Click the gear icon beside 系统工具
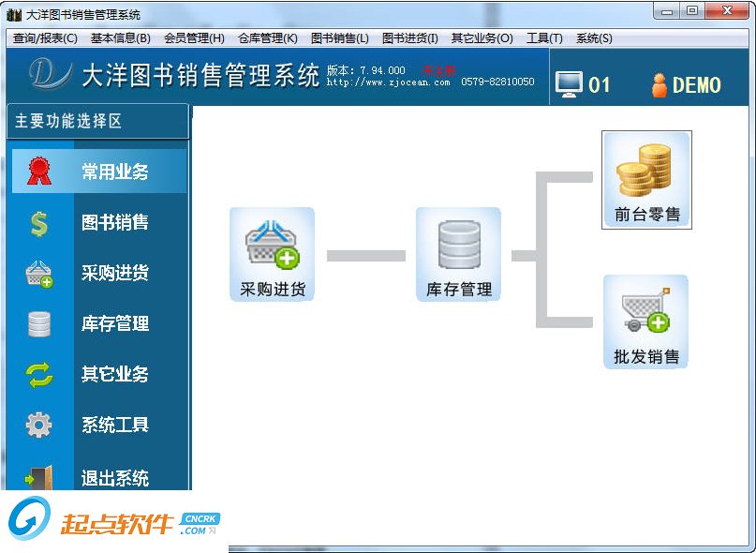Image resolution: width=756 pixels, height=553 pixels. point(39,425)
